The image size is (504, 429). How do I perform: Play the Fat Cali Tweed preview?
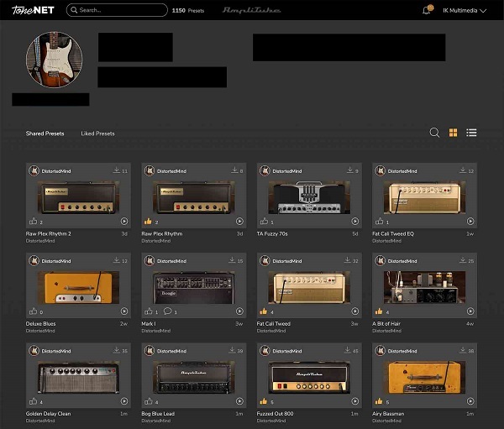354,311
